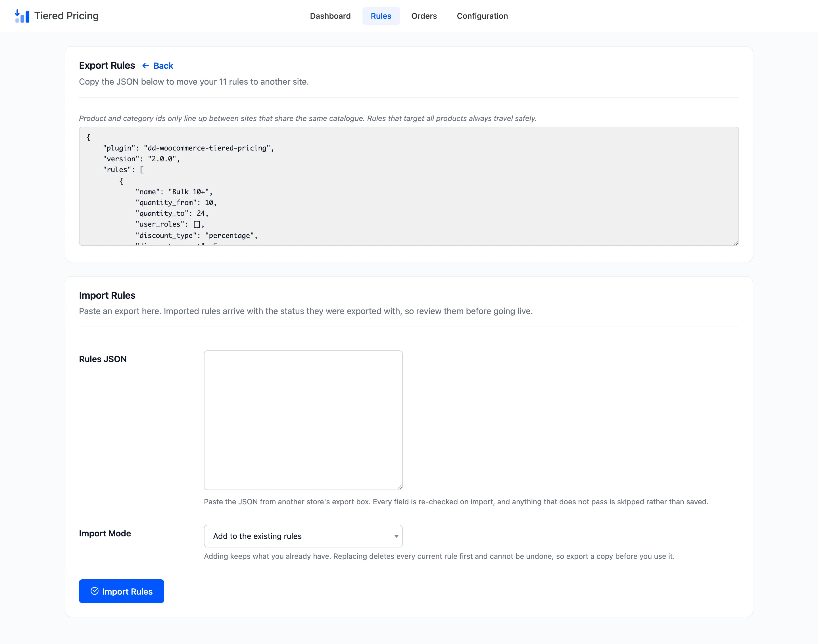Click the italic note about product and category ids
This screenshot has height=644, width=818.
308,118
